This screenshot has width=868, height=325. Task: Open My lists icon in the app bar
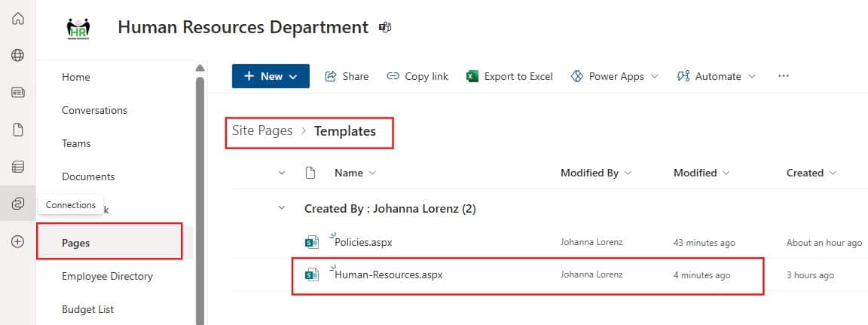pos(18,167)
